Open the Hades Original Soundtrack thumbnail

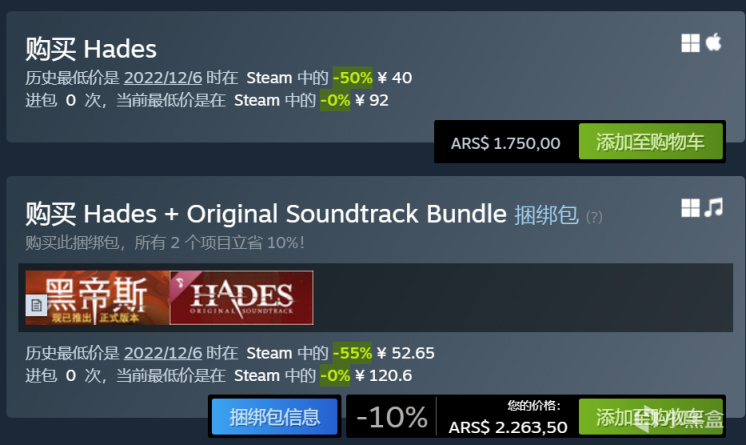pos(242,298)
